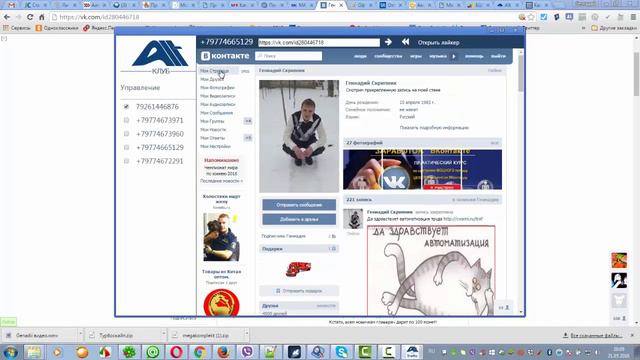Open the VK course photo banner thumbnail
This screenshot has width=640, height=360.
[422, 169]
